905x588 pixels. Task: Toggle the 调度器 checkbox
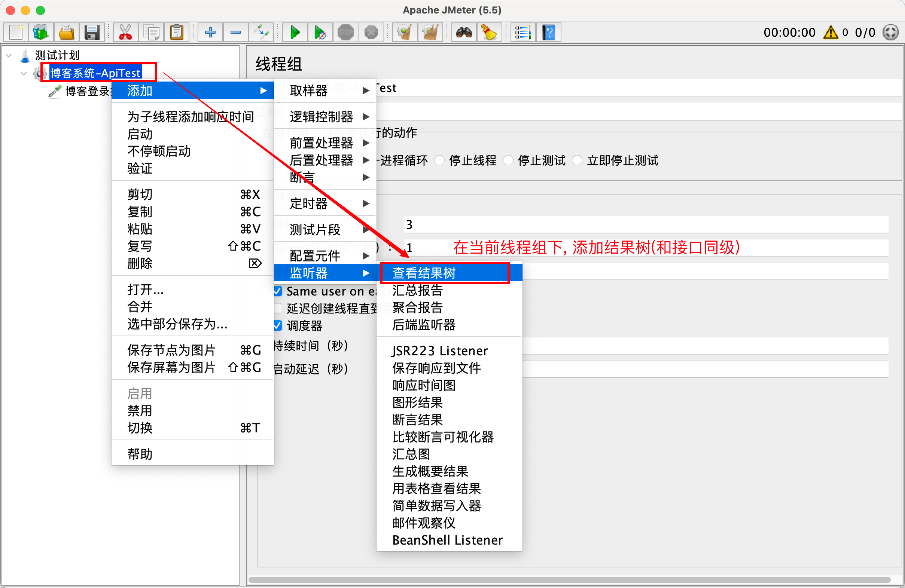278,326
